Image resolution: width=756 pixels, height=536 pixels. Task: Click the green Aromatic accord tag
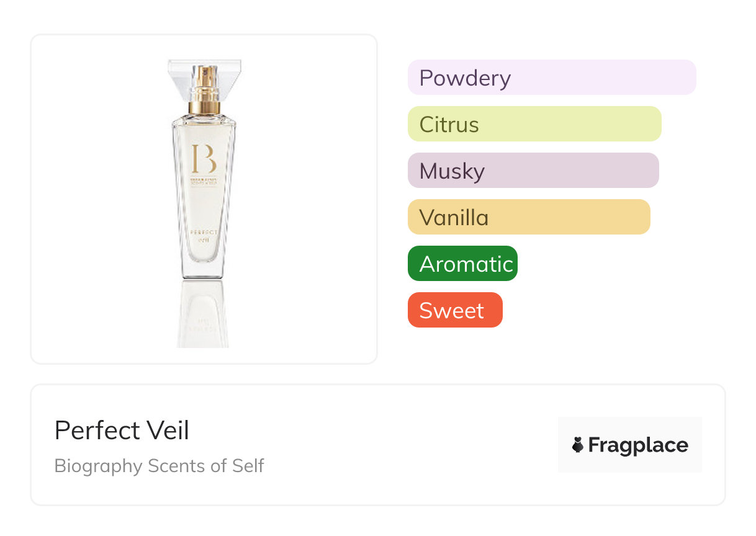coord(462,264)
